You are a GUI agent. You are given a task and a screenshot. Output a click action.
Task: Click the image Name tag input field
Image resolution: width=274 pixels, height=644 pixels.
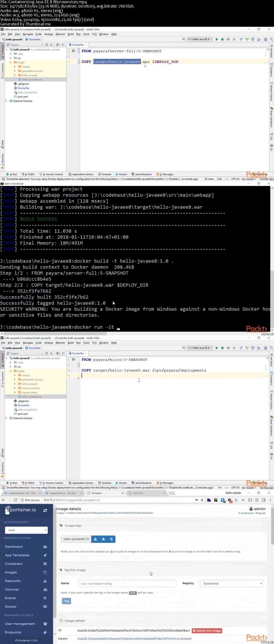click(x=127, y=583)
